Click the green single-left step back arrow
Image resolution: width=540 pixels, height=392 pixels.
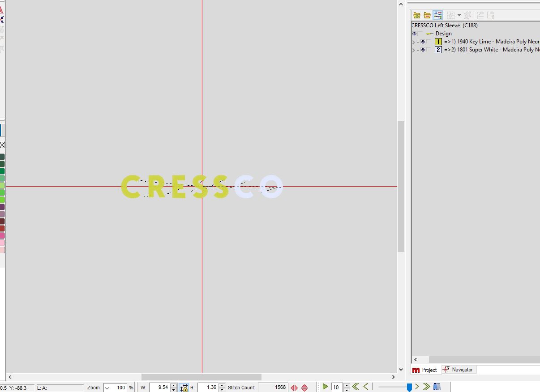click(366, 387)
